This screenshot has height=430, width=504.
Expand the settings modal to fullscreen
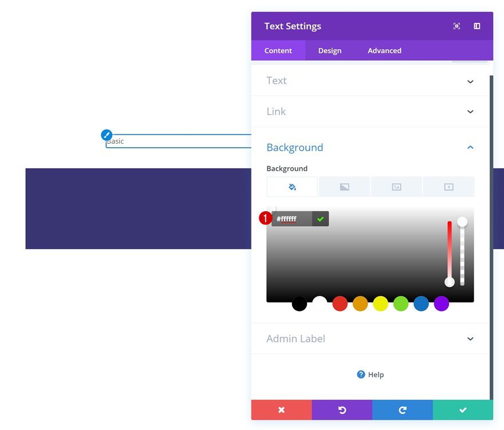click(456, 26)
